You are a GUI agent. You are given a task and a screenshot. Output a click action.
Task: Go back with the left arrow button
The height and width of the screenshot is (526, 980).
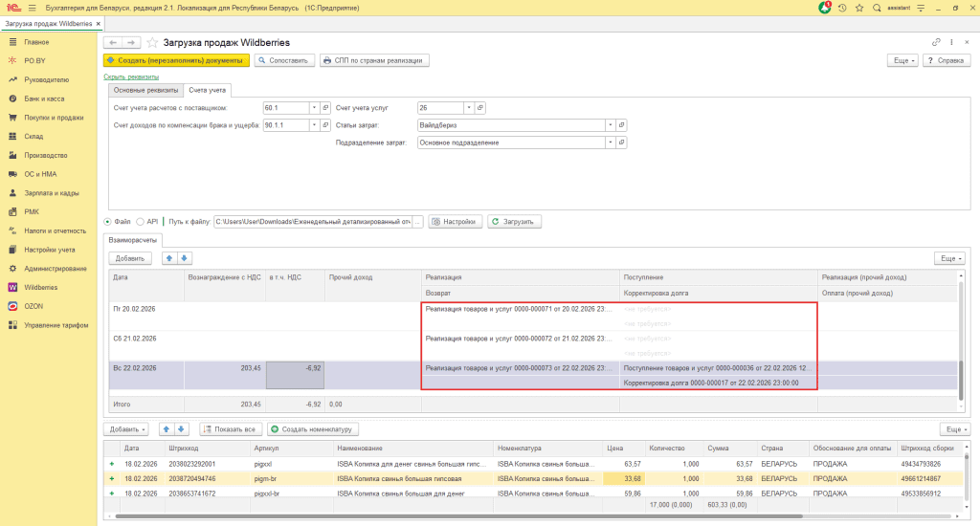pos(112,43)
